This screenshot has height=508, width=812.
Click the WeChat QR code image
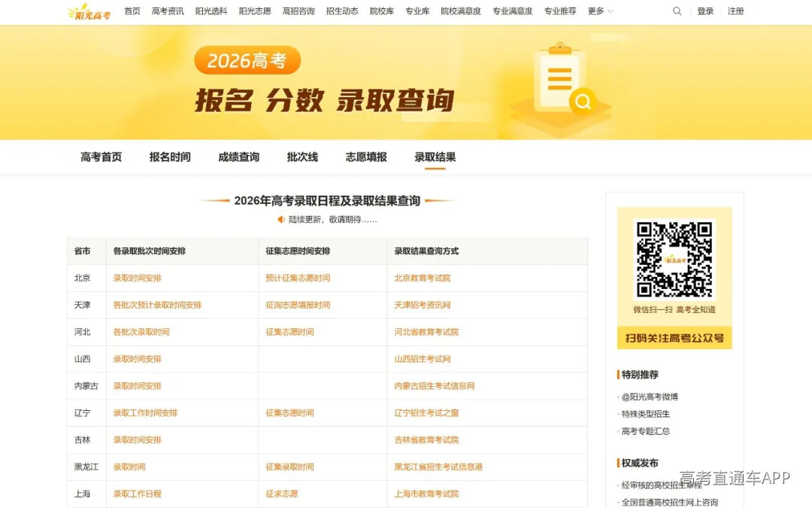point(674,260)
